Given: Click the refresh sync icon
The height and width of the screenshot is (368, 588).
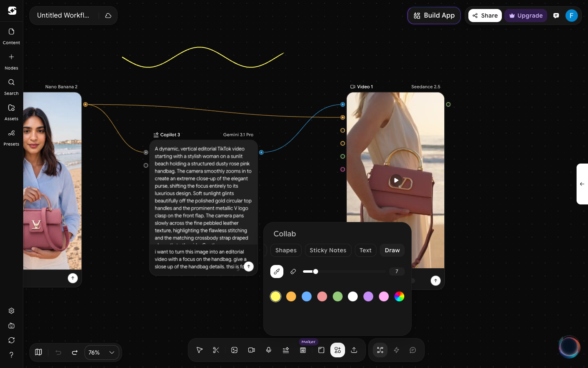Looking at the screenshot, I should 11,340.
